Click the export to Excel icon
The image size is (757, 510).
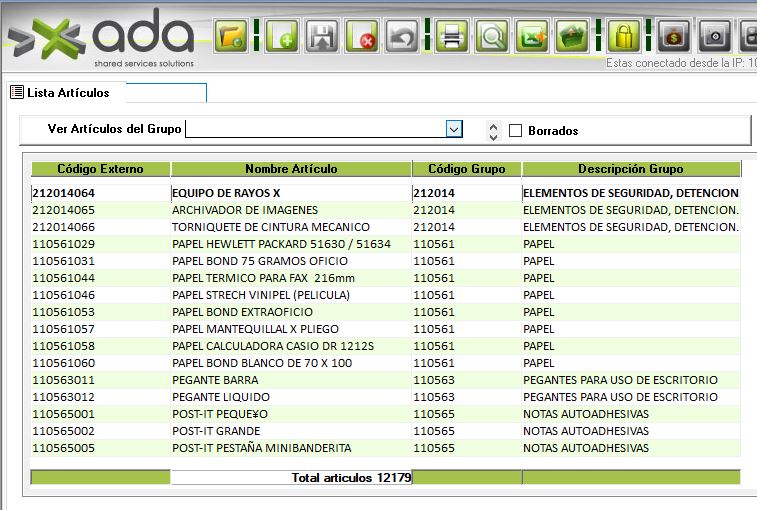pos(531,37)
